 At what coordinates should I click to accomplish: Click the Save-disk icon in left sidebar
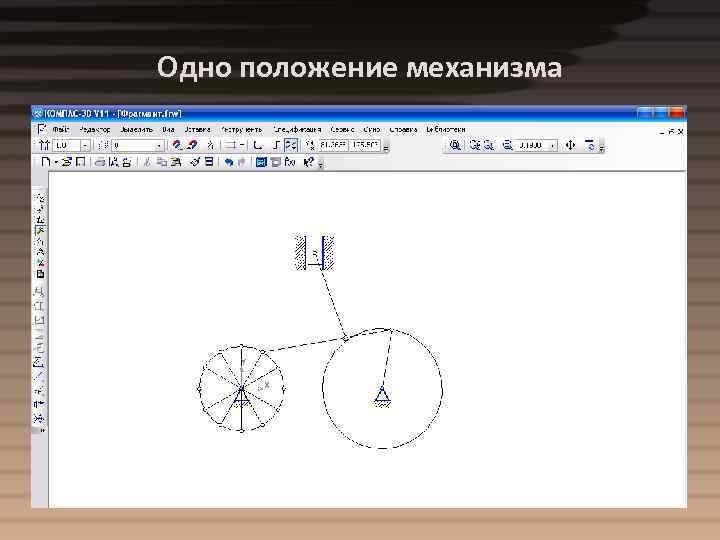pos(40,275)
